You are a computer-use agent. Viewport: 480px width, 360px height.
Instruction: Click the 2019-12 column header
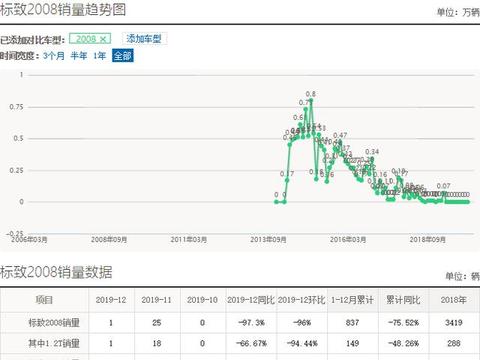[111, 300]
